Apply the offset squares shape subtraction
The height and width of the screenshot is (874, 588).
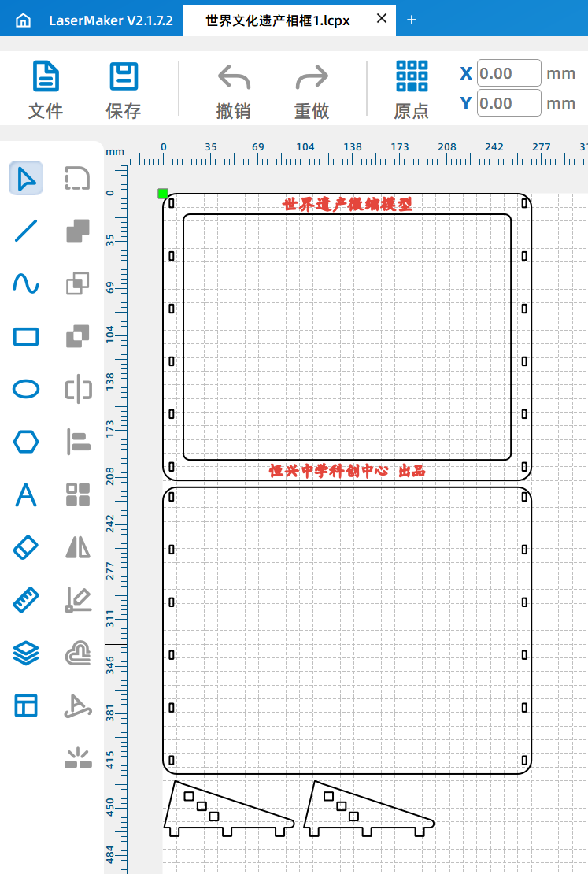pos(77,336)
